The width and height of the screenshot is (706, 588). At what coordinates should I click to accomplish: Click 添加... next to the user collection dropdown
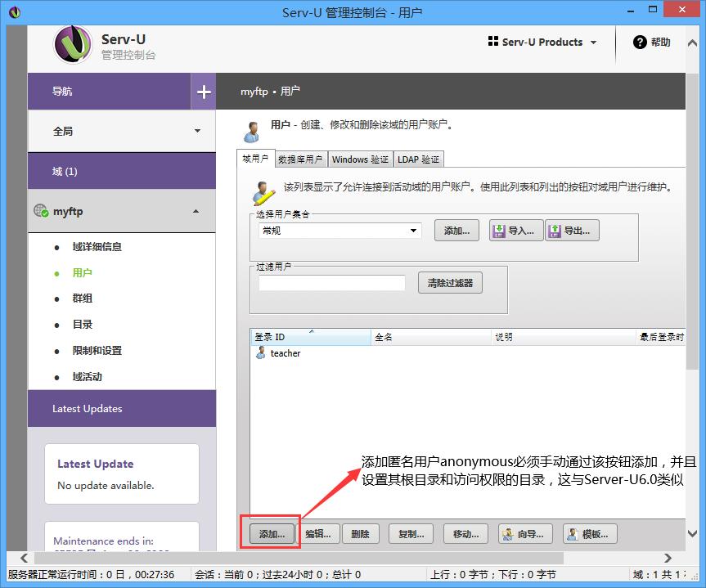456,231
